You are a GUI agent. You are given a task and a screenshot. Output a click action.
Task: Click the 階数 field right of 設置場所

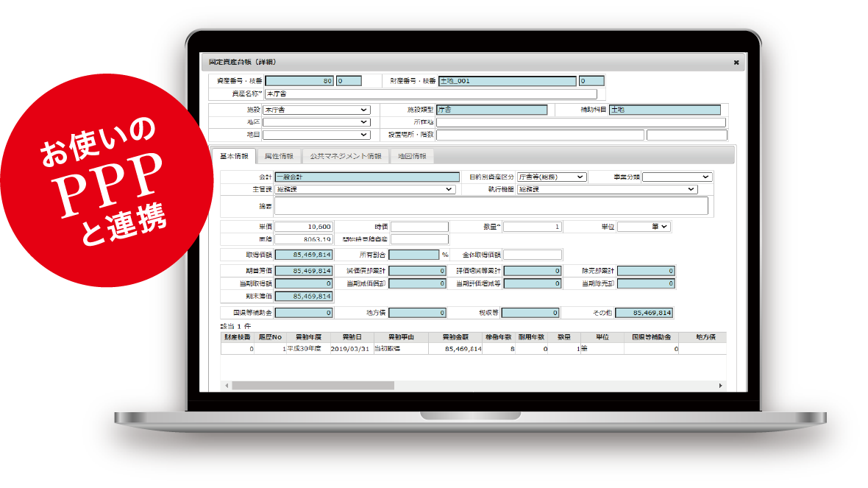click(686, 135)
